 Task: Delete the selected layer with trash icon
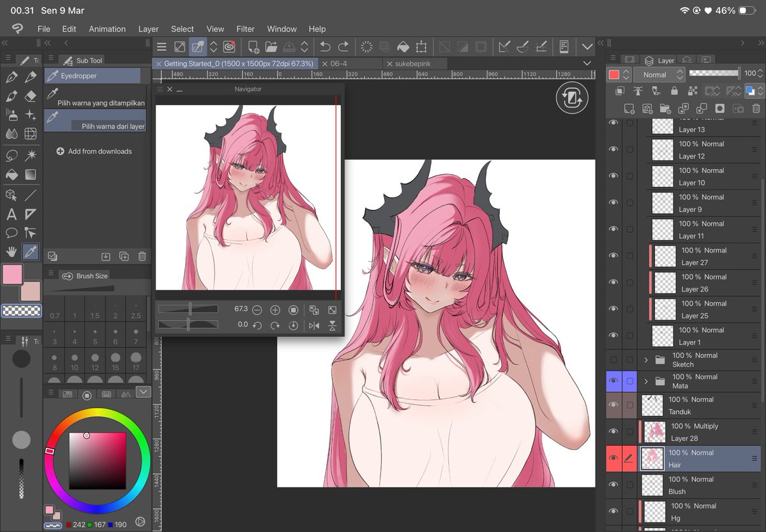point(756,108)
